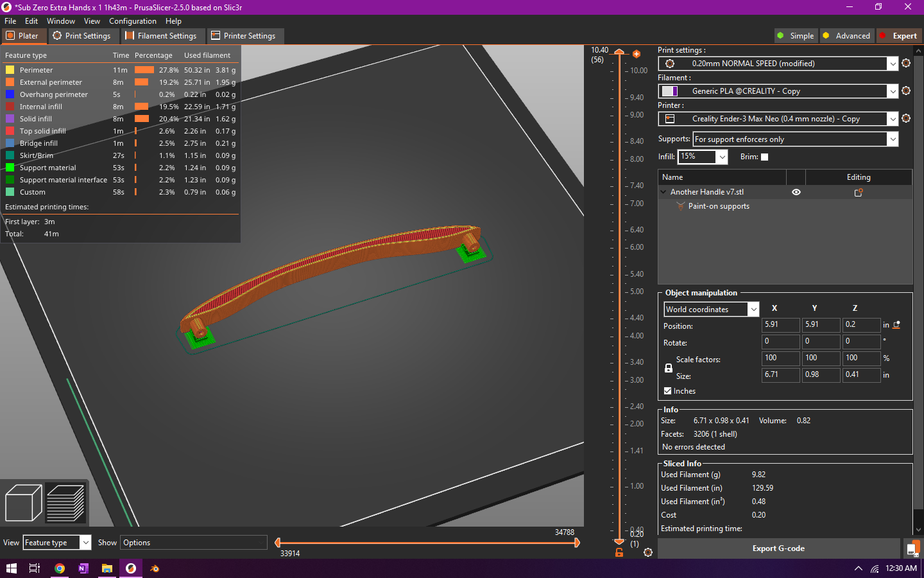Edit the Filament preset via cog icon
The image size is (924, 578).
(906, 91)
